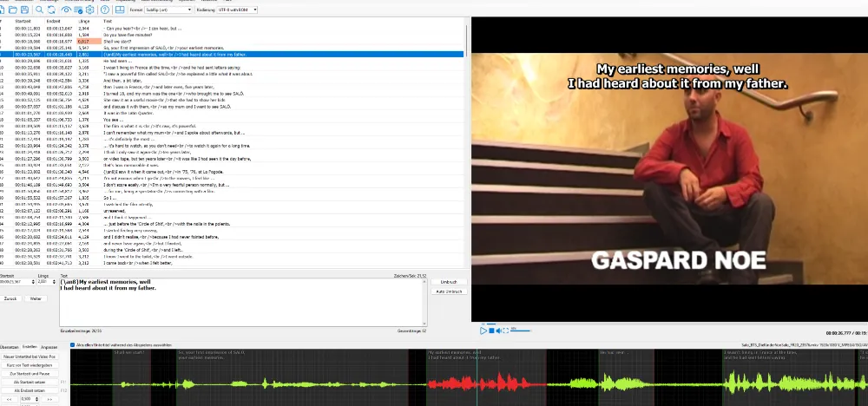Select row 'And then, a bit later,'
Image resolution: width=868 pixels, height=406 pixels.
point(232,80)
